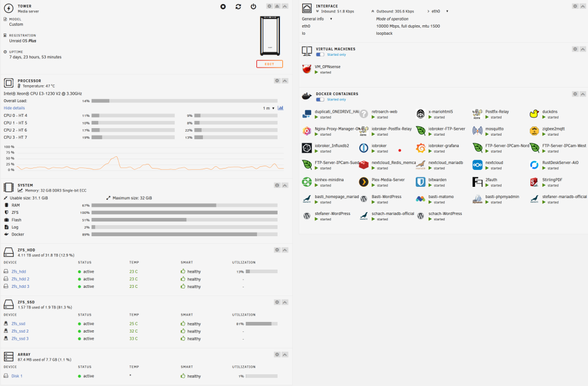The height and width of the screenshot is (386, 588).
Task: Click the Hide details link
Action: point(14,108)
